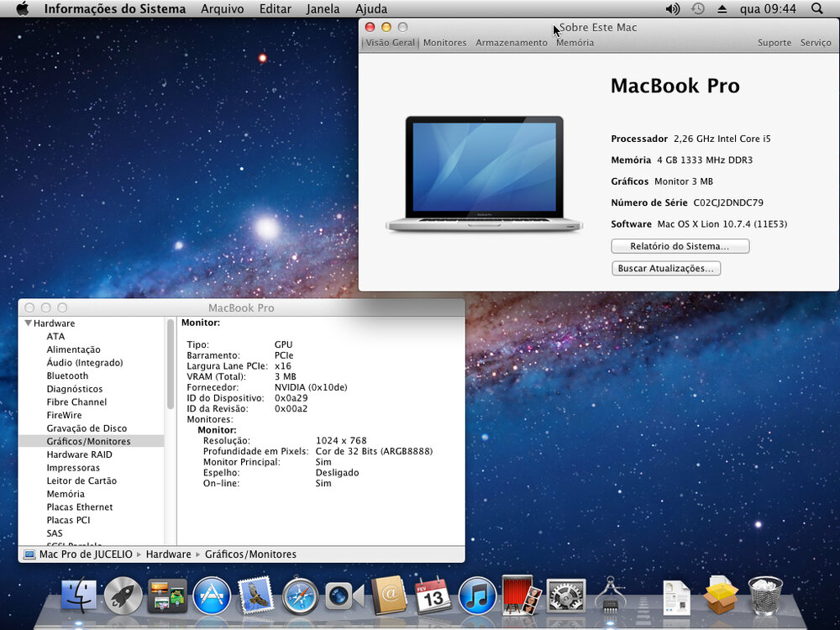Open the Arquivo menu
This screenshot has height=630, width=840.
tap(222, 9)
